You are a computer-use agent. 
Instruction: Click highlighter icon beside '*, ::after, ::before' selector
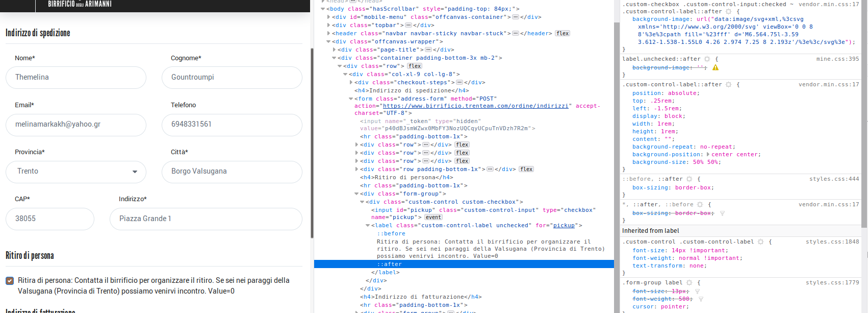tap(700, 205)
